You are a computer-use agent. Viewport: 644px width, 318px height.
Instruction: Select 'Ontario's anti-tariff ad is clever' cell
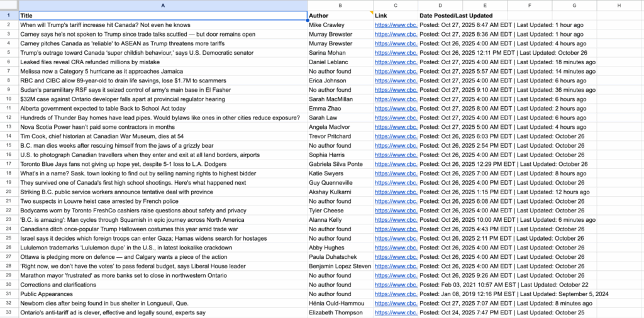point(163,313)
